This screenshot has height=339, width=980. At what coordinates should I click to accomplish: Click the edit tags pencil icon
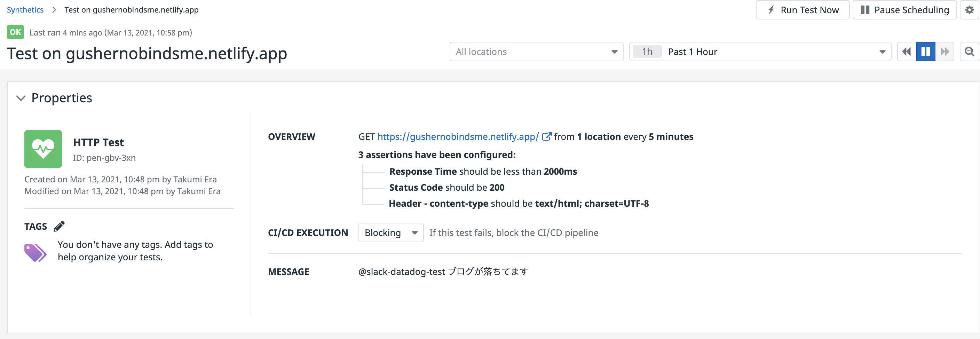(x=59, y=226)
